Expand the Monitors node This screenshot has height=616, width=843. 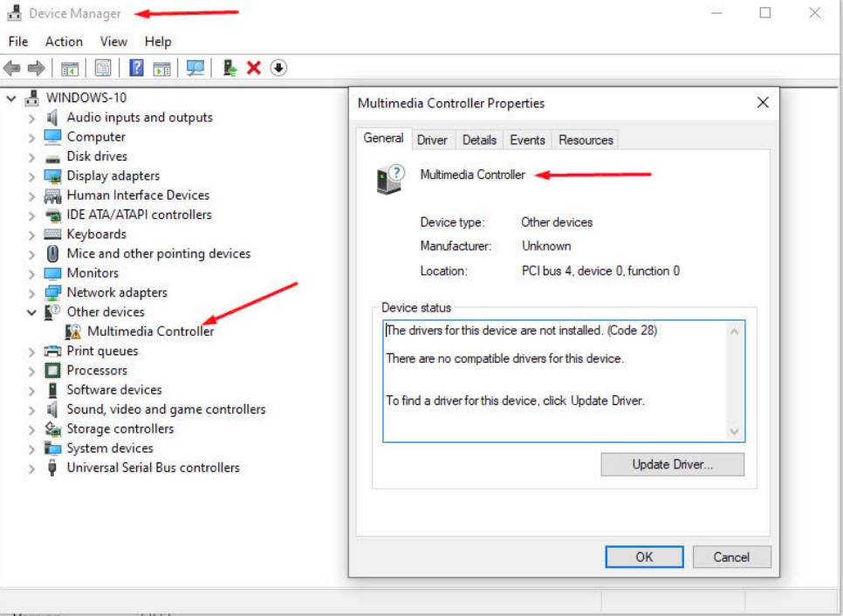31,274
